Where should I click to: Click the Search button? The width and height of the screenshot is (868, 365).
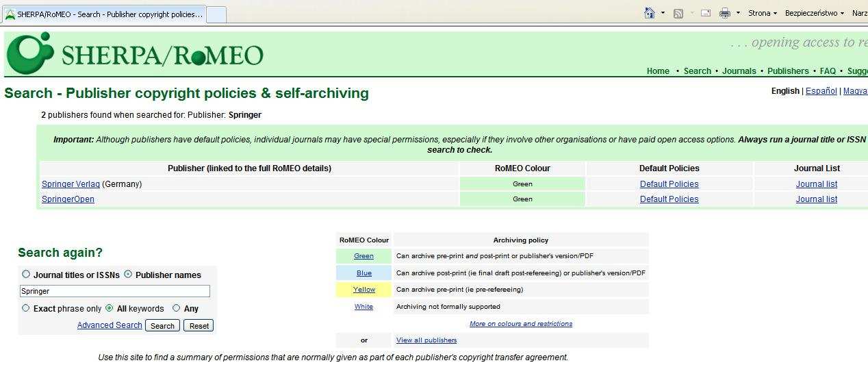[162, 325]
